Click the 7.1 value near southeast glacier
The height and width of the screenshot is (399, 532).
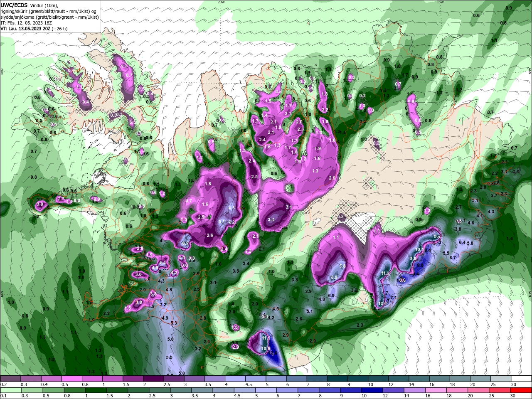tap(394, 298)
